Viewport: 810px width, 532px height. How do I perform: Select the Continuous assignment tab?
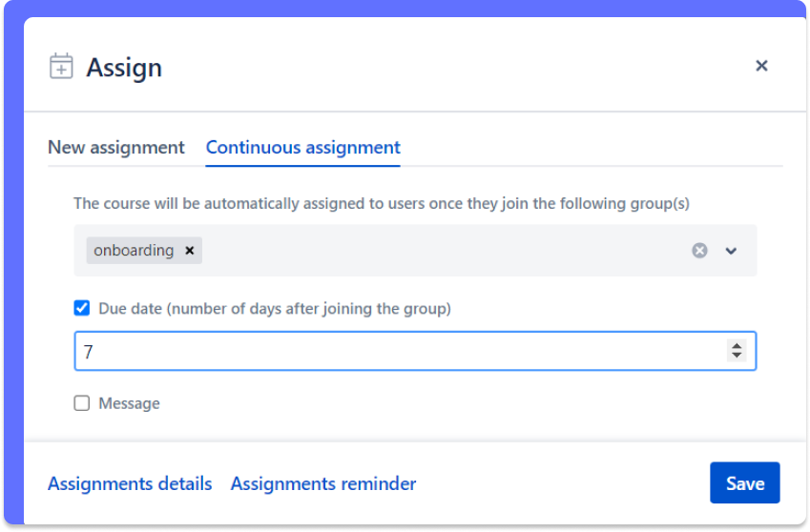[x=302, y=148]
